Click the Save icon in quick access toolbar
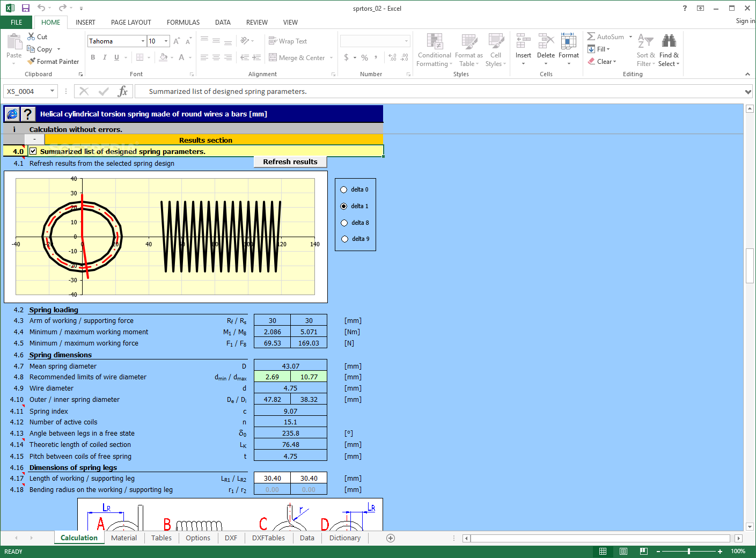 [x=25, y=8]
